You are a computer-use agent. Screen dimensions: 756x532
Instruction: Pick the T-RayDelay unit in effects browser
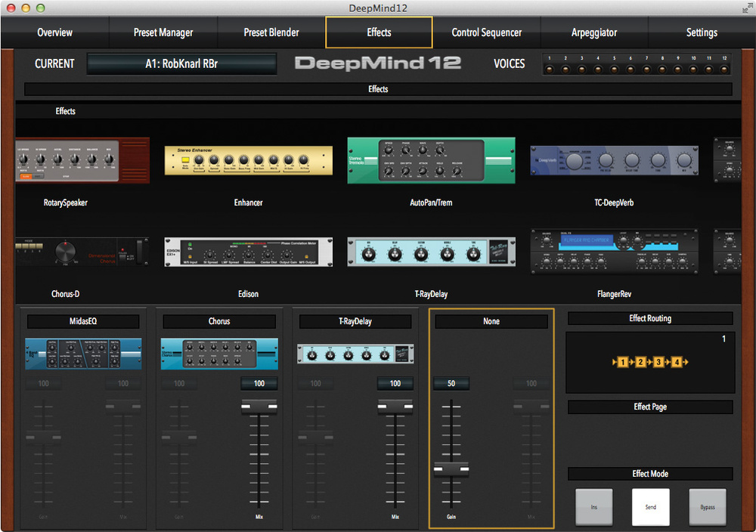[431, 252]
